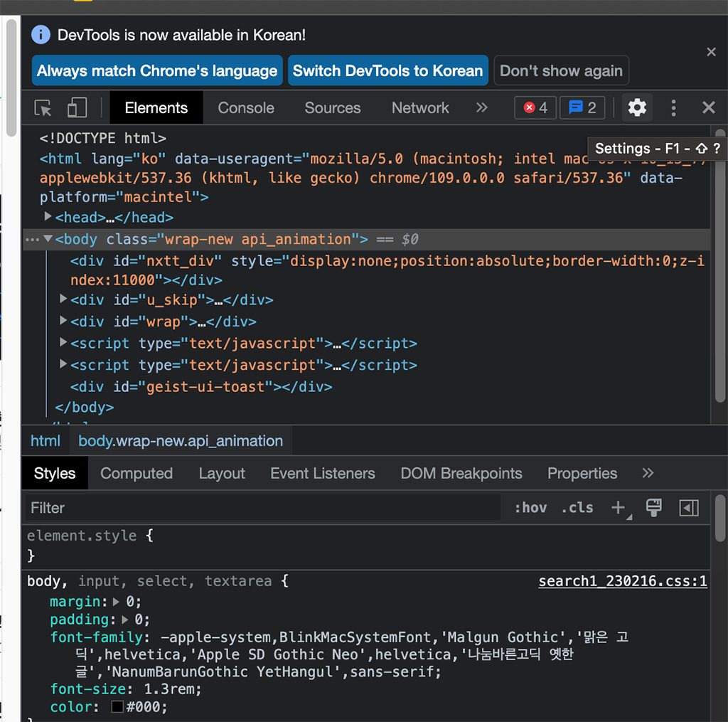Viewport: 728px width, 722px height.
Task: Toggle the :hov element state panel
Action: [x=530, y=508]
